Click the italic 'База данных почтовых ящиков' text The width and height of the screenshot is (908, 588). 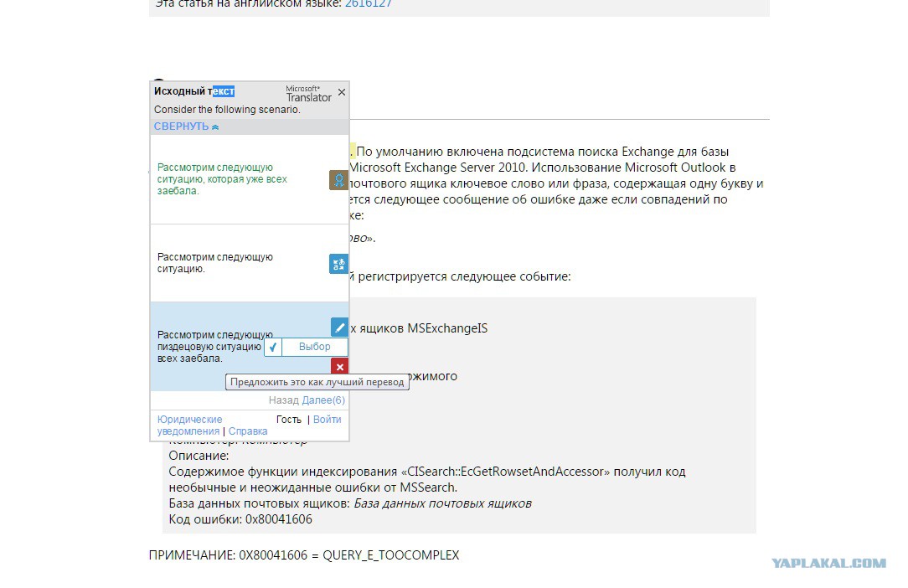442,503
